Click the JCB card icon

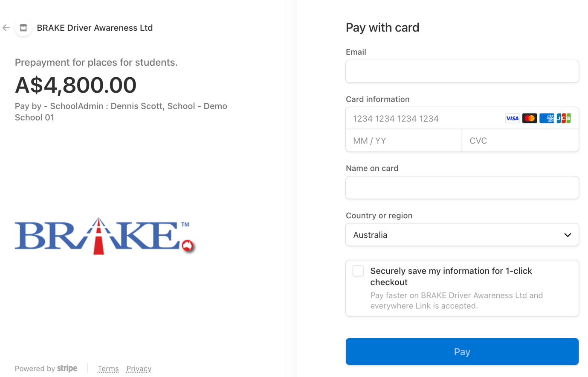pos(564,118)
